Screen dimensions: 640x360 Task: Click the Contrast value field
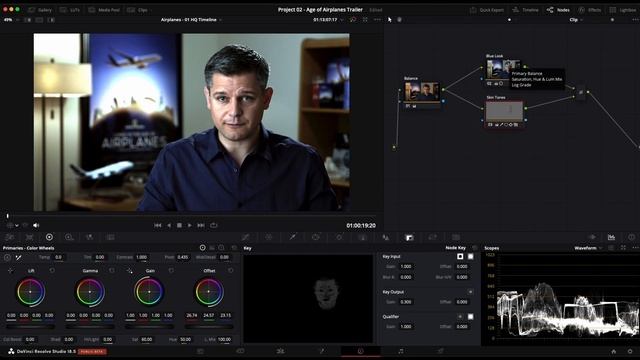tap(142, 258)
